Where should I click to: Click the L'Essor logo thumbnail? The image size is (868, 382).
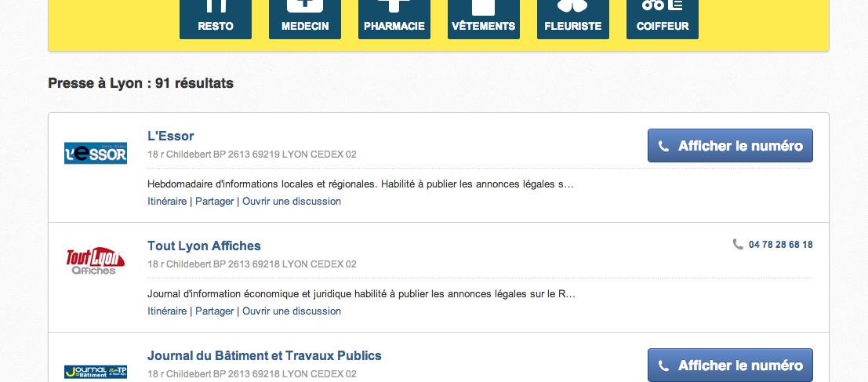(96, 154)
